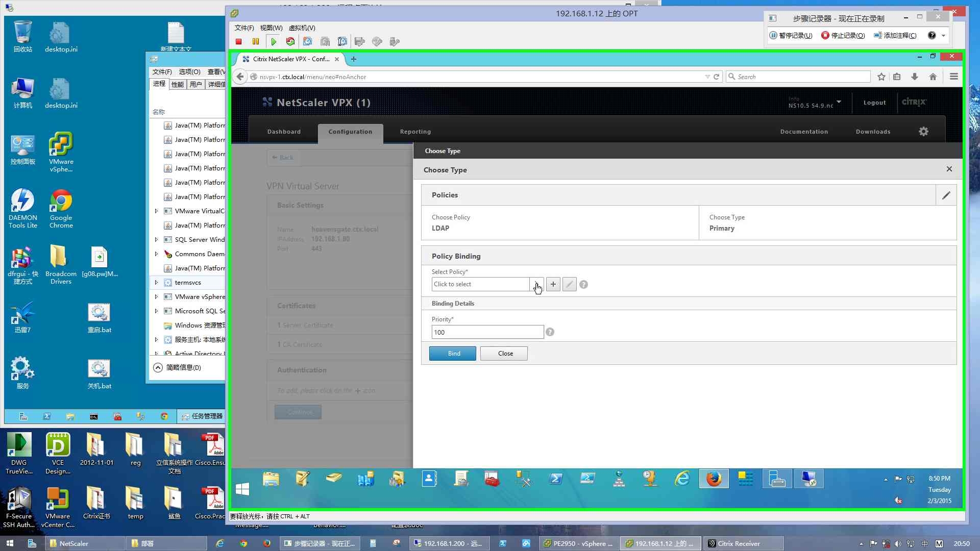Open the Firefox hamburger menu

click(953, 77)
